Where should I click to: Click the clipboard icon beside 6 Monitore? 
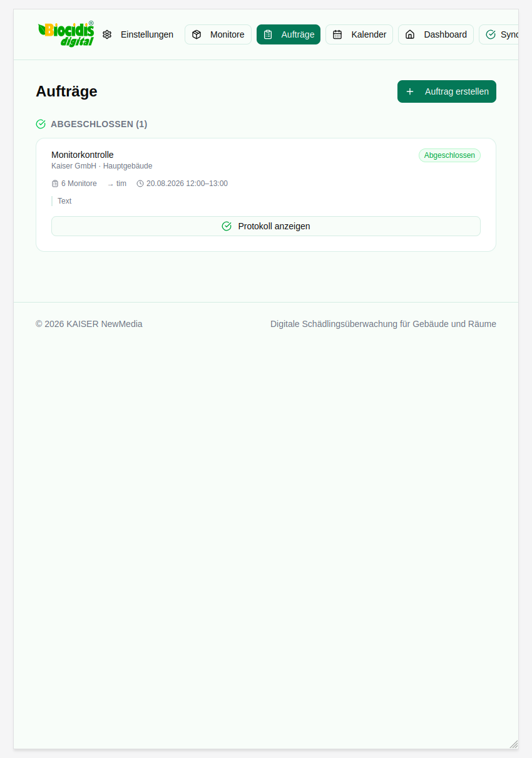55,184
